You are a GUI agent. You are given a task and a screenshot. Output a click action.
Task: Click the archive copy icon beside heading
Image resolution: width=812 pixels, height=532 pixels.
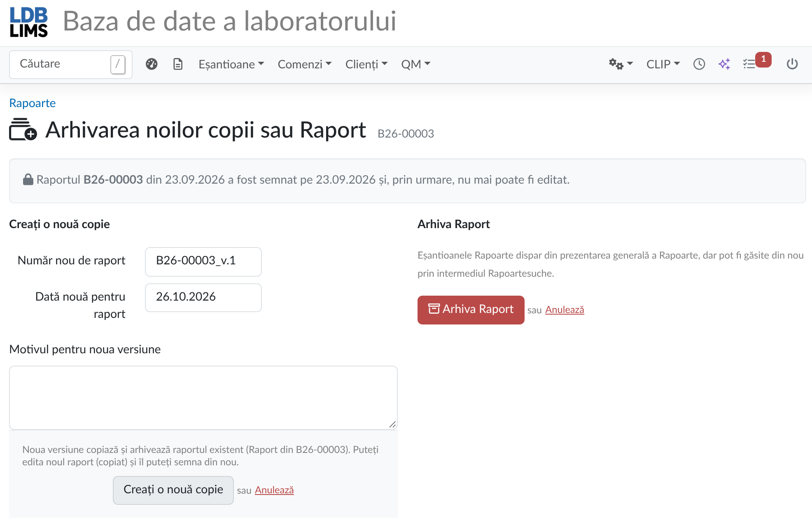(23, 129)
